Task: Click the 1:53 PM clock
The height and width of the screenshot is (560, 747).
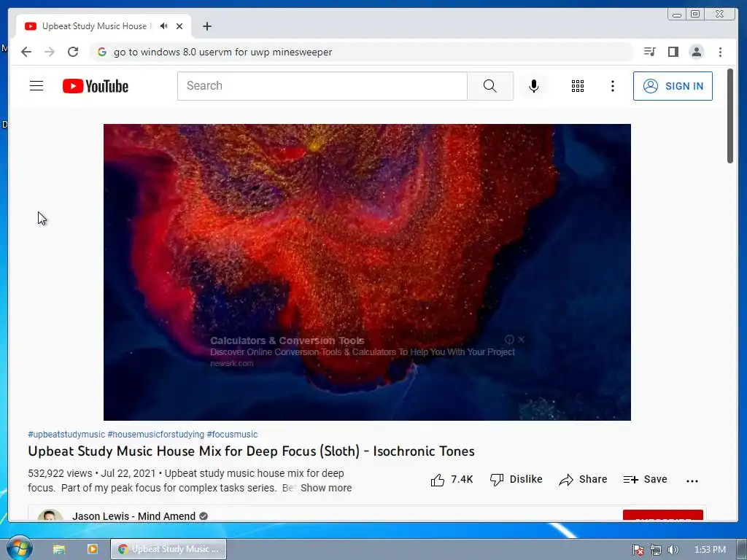Action: 710,550
